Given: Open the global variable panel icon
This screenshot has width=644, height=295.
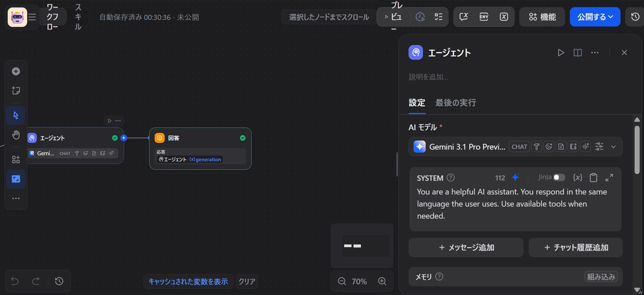Looking at the screenshot, I should (x=504, y=17).
